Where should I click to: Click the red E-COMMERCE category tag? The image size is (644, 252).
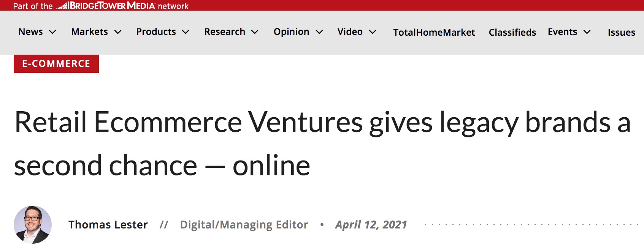click(x=56, y=64)
